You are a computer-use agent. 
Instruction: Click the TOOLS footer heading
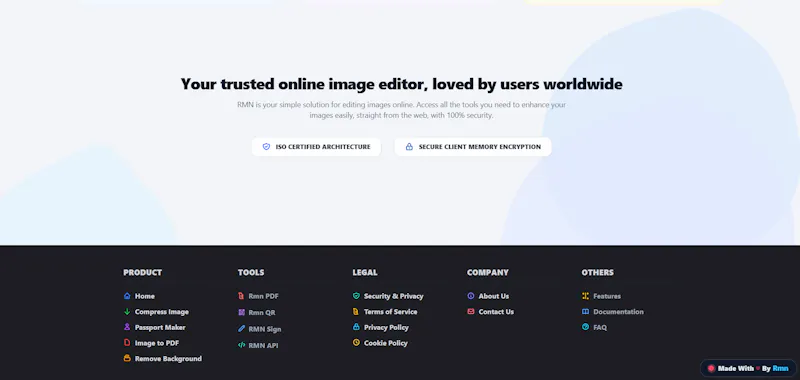(x=251, y=272)
